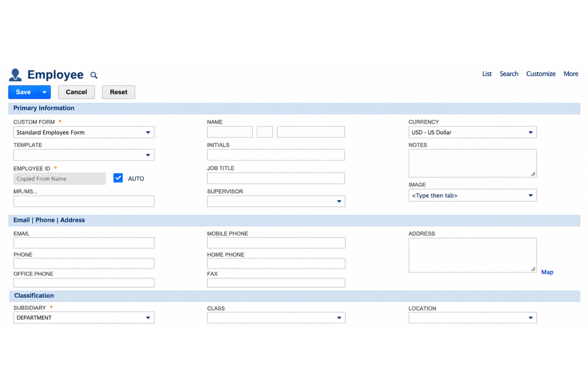Cancel the employee form

click(76, 92)
